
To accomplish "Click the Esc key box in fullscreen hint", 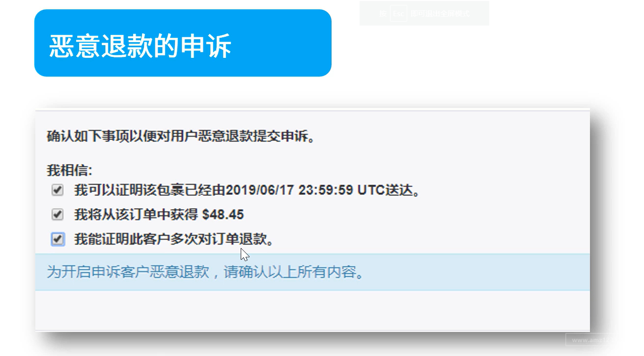I will (x=398, y=14).
